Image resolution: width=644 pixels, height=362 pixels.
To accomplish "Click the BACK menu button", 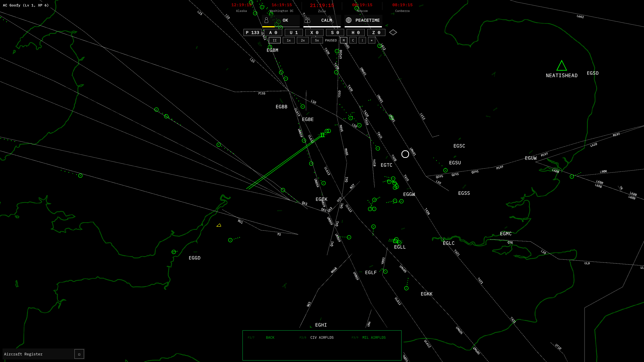I will pos(270,338).
